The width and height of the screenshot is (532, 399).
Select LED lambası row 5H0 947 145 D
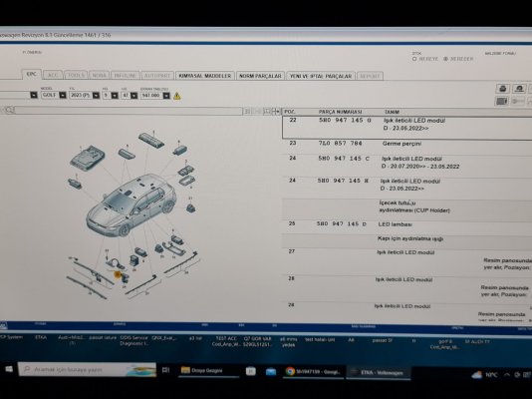[x=406, y=224]
